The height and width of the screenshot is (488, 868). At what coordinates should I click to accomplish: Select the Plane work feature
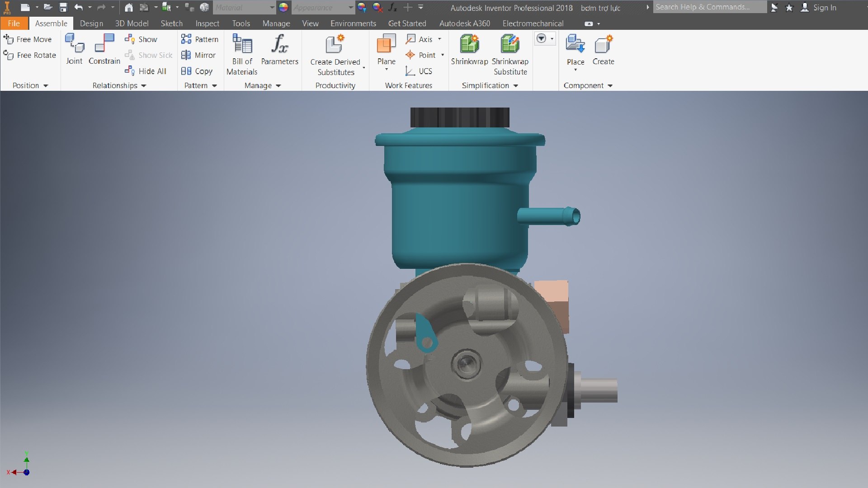tap(387, 52)
